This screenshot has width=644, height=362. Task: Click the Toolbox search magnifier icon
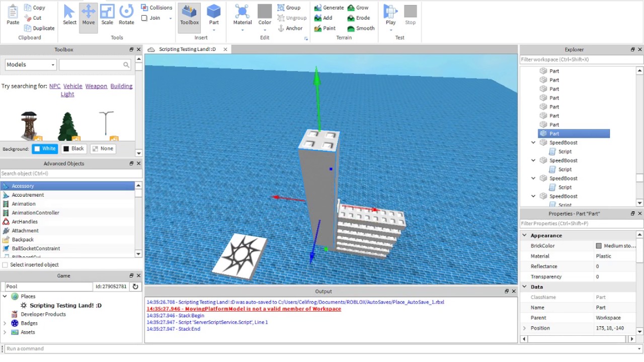[x=126, y=65]
